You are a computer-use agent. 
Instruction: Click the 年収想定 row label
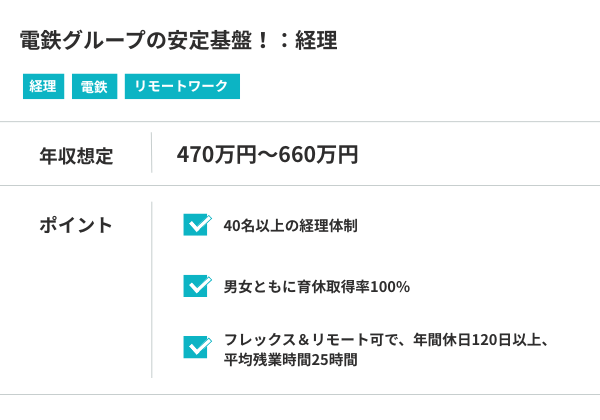coord(76,155)
